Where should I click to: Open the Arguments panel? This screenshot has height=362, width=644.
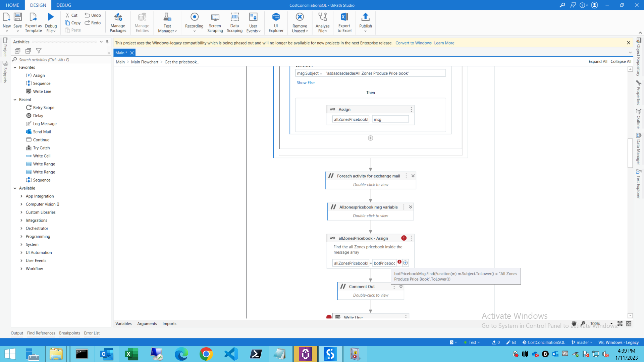(x=147, y=323)
